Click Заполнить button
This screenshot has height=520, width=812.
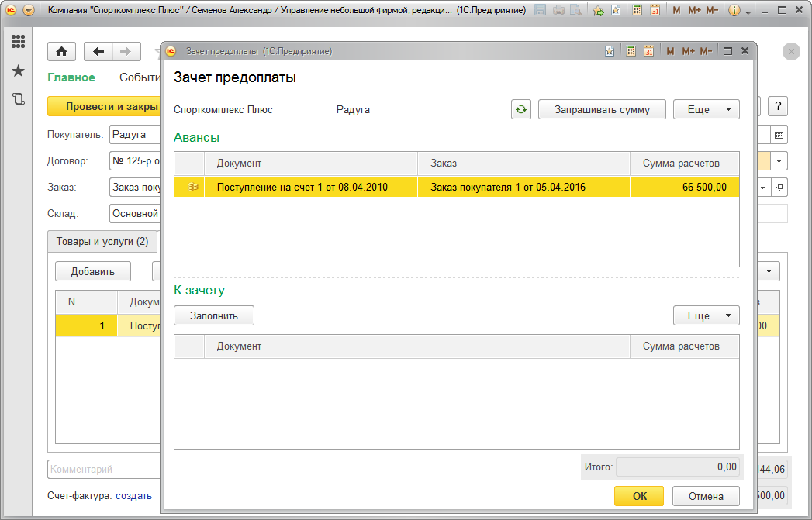[214, 315]
